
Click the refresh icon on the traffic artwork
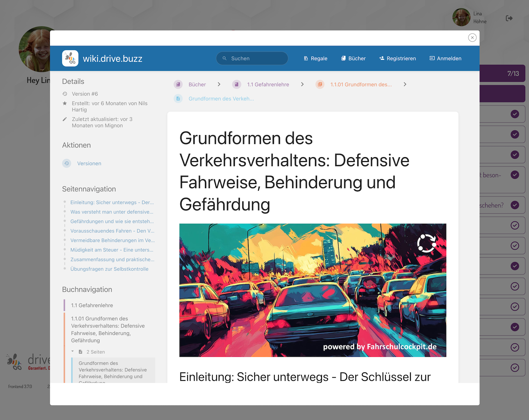[x=427, y=243]
